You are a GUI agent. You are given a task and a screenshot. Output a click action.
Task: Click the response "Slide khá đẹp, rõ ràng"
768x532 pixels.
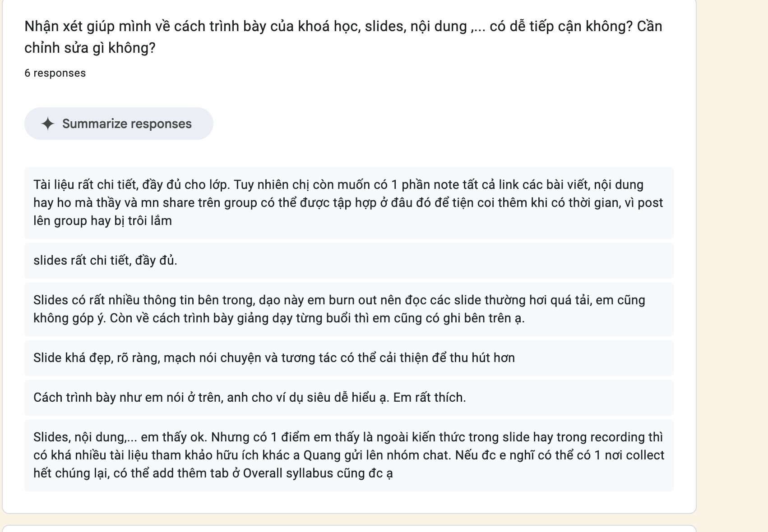(x=349, y=358)
